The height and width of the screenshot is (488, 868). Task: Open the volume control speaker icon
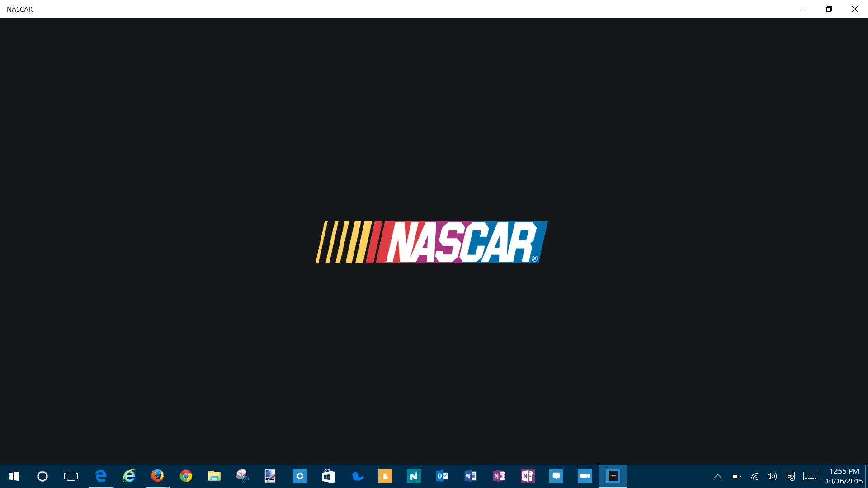pos(772,476)
